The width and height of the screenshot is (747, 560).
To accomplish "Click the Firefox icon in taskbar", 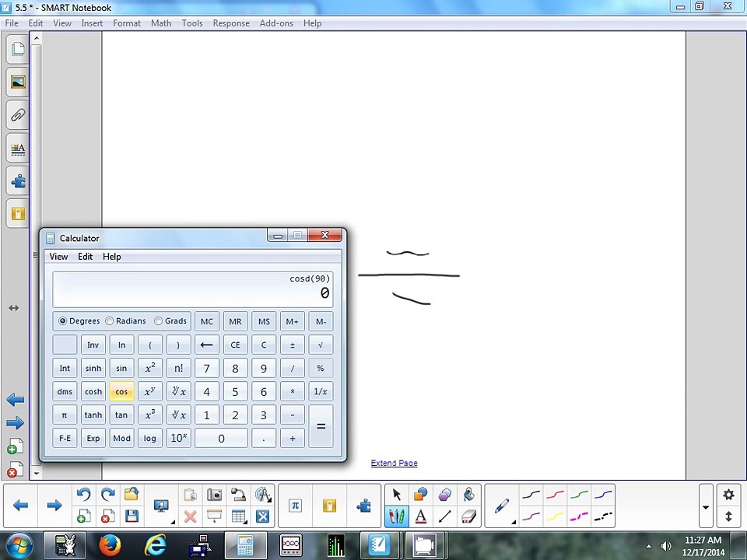I will tap(110, 545).
